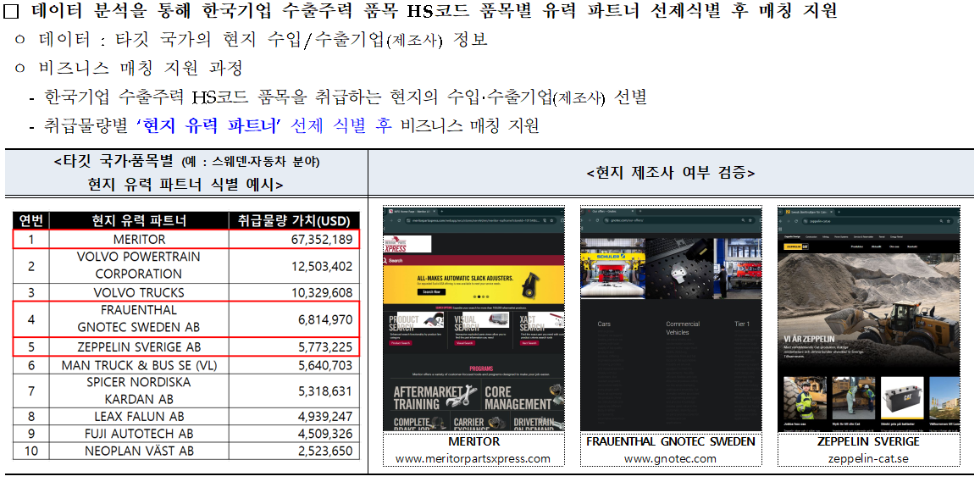Click 'FUJI AUTOTECH AB' table cell
The width and height of the screenshot is (980, 482).
139,434
